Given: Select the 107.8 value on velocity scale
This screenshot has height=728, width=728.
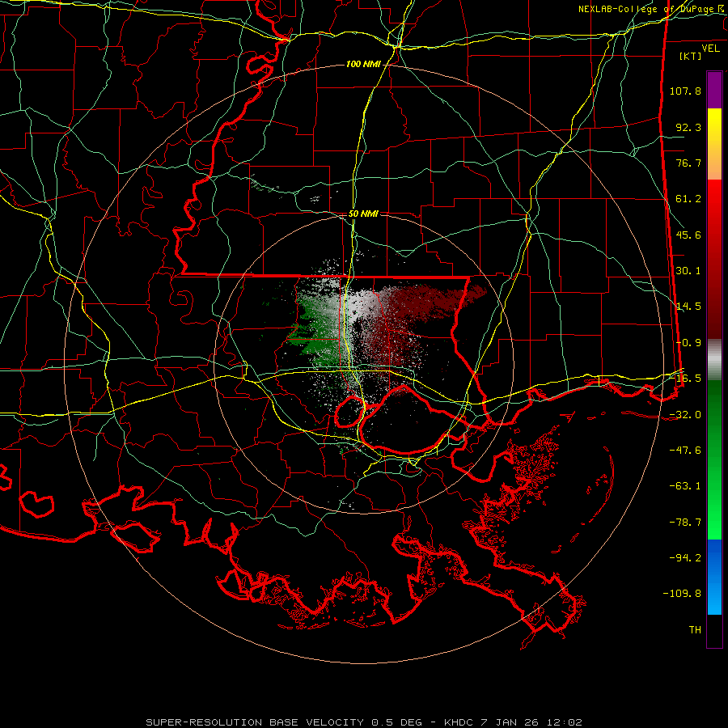Looking at the screenshot, I should [685, 91].
